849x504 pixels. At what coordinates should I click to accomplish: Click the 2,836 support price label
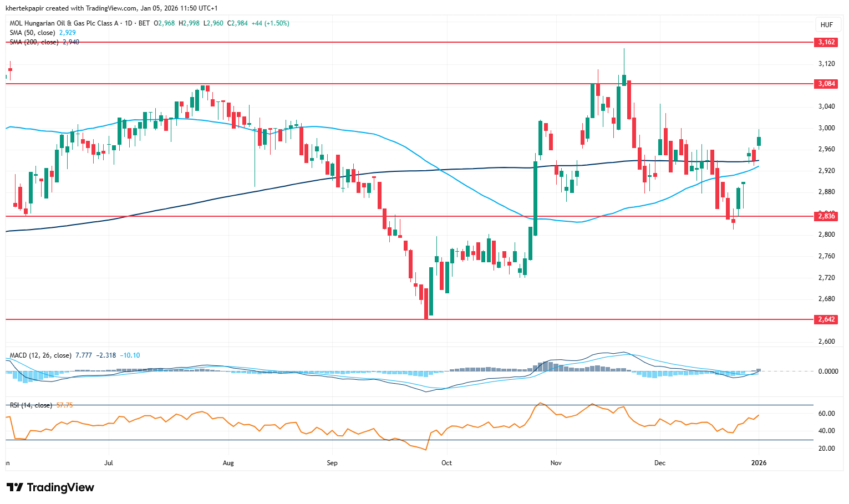click(x=826, y=216)
